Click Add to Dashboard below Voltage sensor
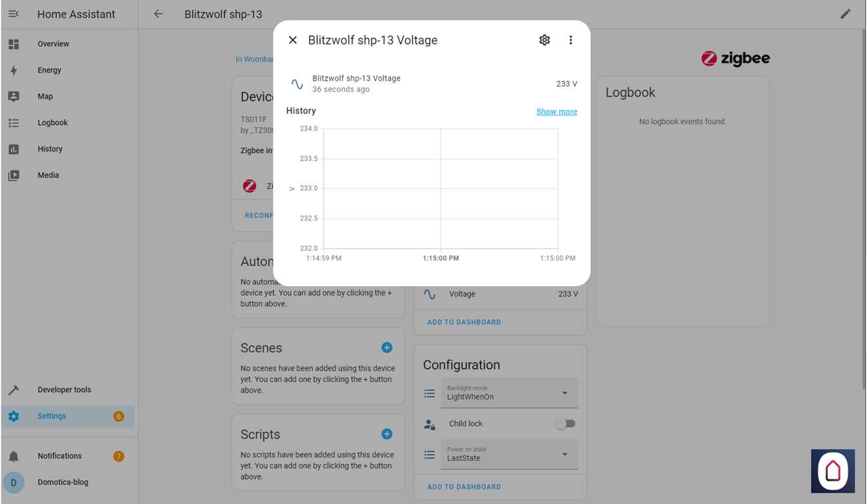 (x=464, y=322)
